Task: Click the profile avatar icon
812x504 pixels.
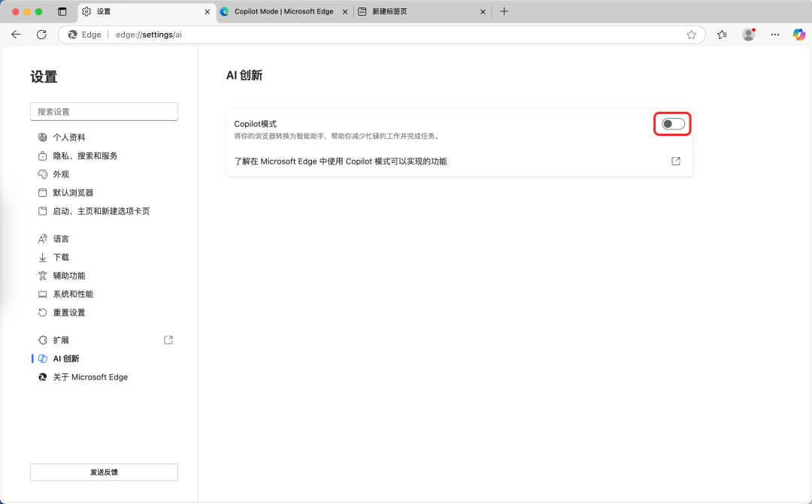Action: [748, 35]
